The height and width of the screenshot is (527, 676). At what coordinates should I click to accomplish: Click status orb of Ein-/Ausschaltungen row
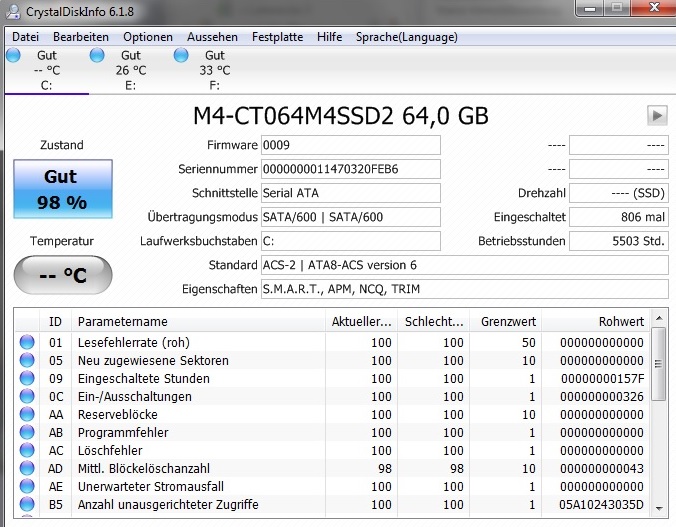tap(27, 396)
